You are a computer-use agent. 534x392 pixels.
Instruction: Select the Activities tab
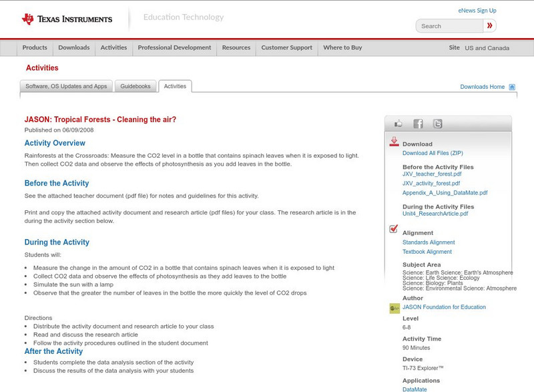tap(175, 86)
